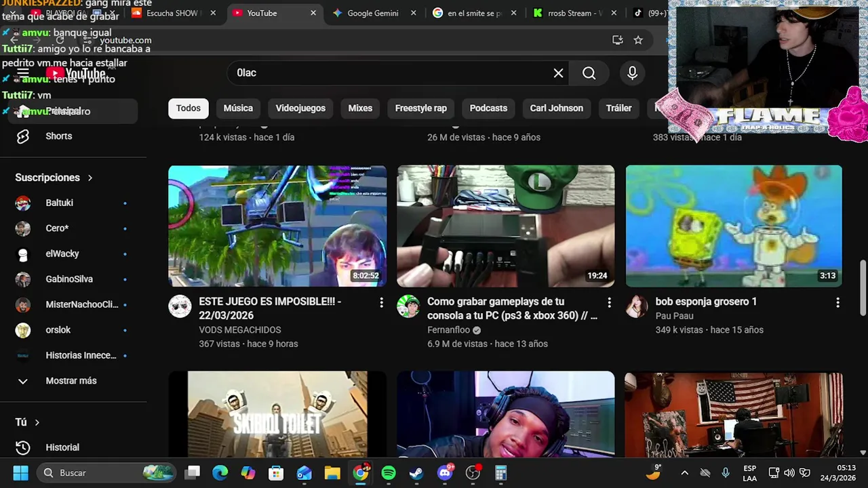Switch to en el smite se browser tab
The width and height of the screenshot is (868, 488).
(474, 13)
